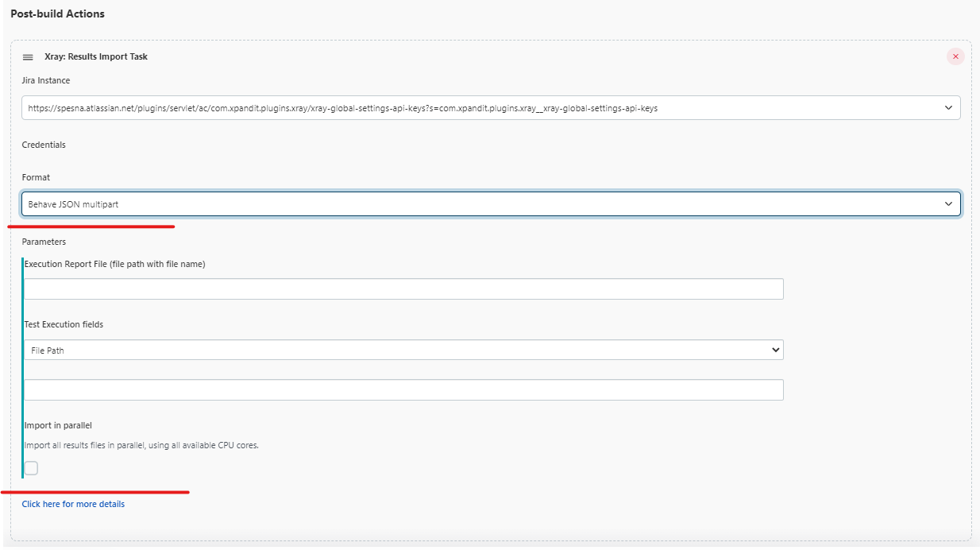The width and height of the screenshot is (980, 550).
Task: Click the Format label
Action: click(x=36, y=177)
